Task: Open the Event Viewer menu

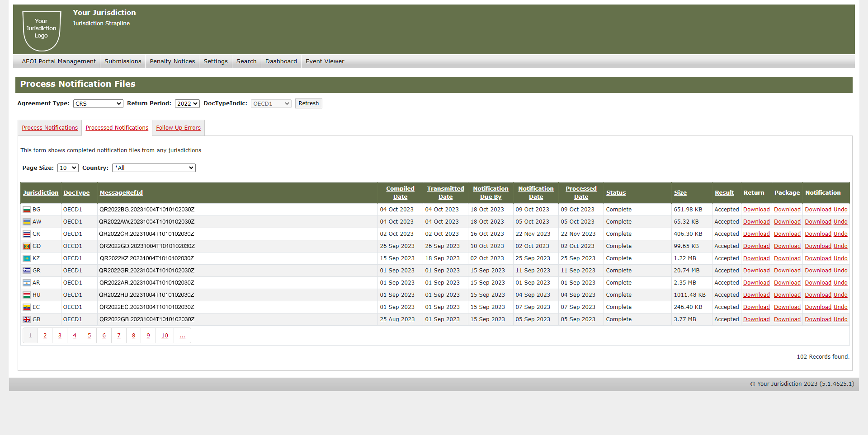Action: pyautogui.click(x=325, y=61)
